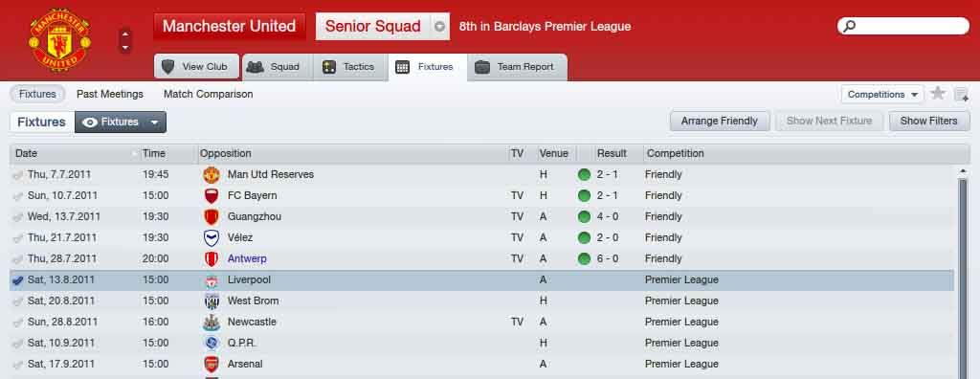Viewport: 980px width, 379px height.
Task: Click the Arrange Friendly button
Action: tap(720, 121)
